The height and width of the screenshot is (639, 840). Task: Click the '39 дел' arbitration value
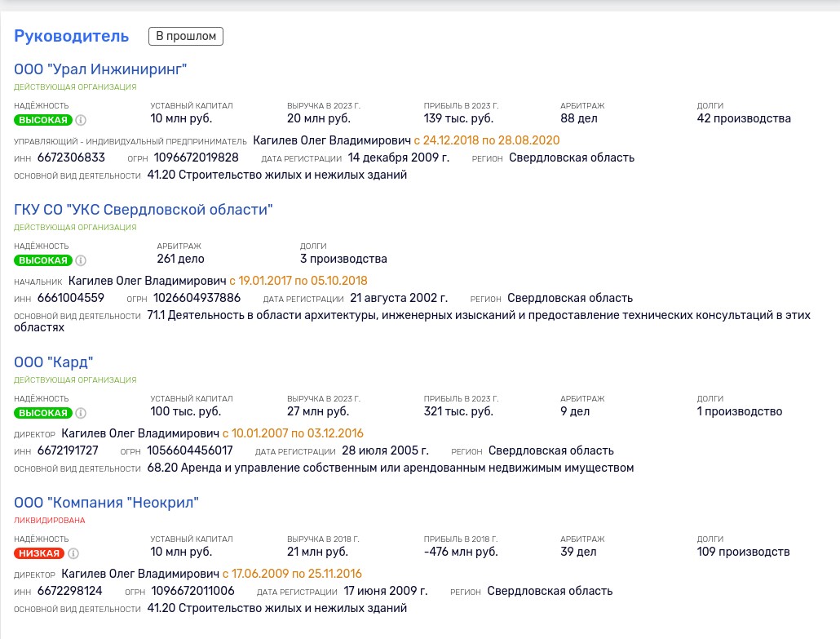[578, 552]
